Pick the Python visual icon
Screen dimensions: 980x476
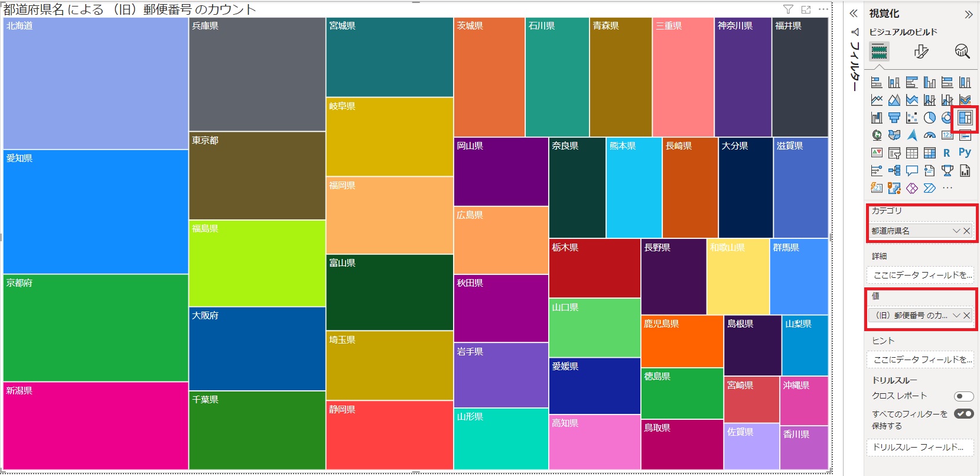[965, 153]
